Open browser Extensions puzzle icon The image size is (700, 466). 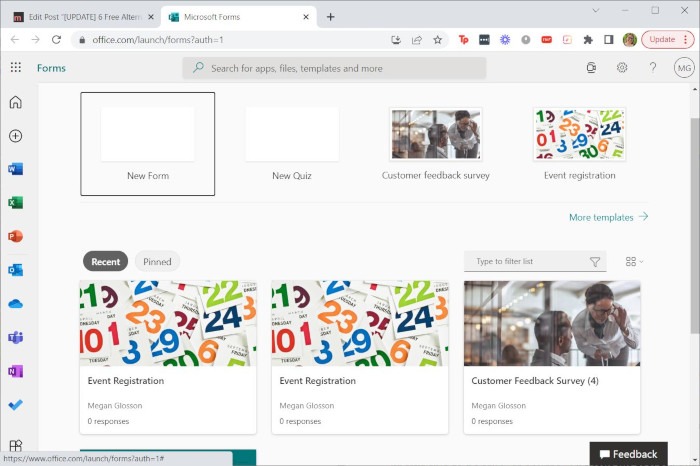[x=588, y=40]
